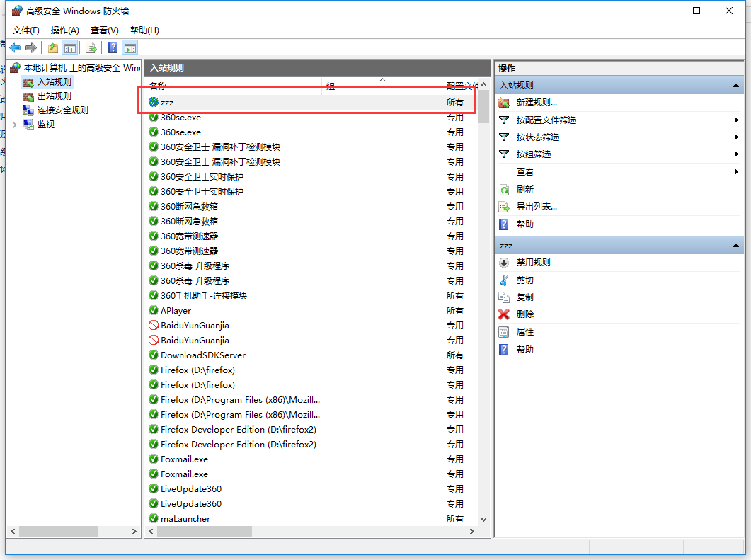Click 属性 in the zzz actions
The image size is (751, 560).
coord(525,331)
